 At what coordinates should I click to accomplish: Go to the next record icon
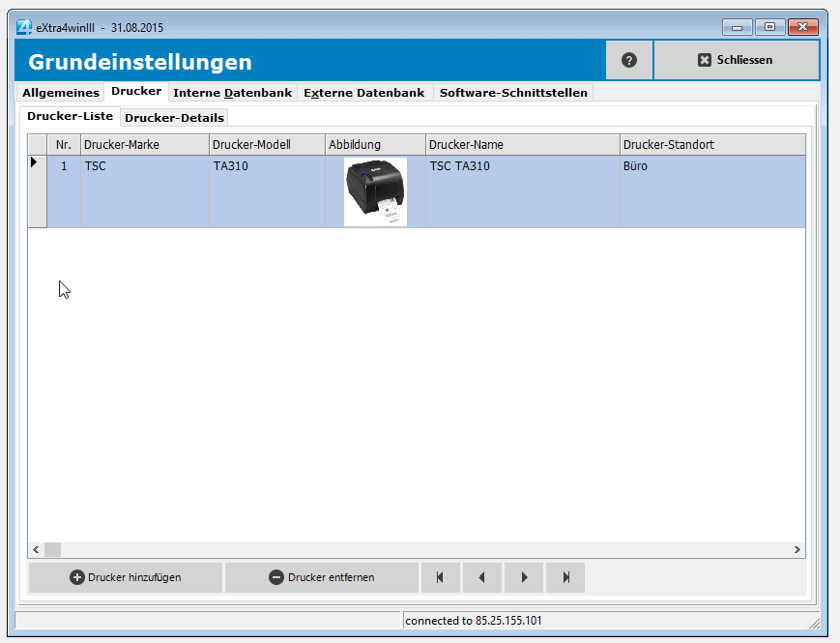524,577
